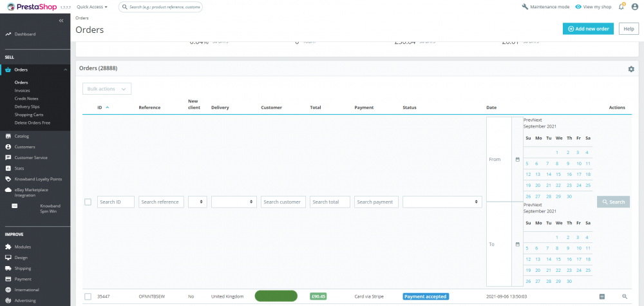Click the Reference column header
The height and width of the screenshot is (306, 644).
[149, 108]
